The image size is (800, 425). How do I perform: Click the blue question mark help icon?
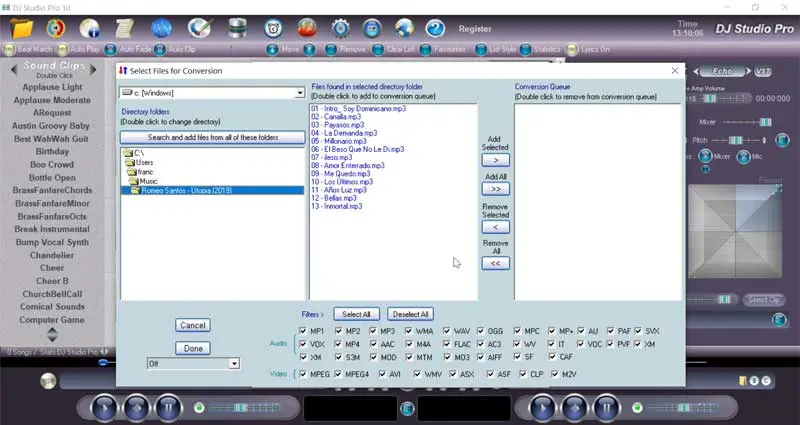point(435,29)
